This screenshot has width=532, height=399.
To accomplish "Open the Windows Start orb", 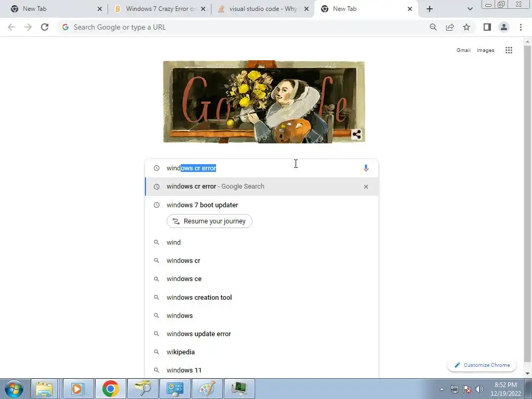I will click(14, 389).
